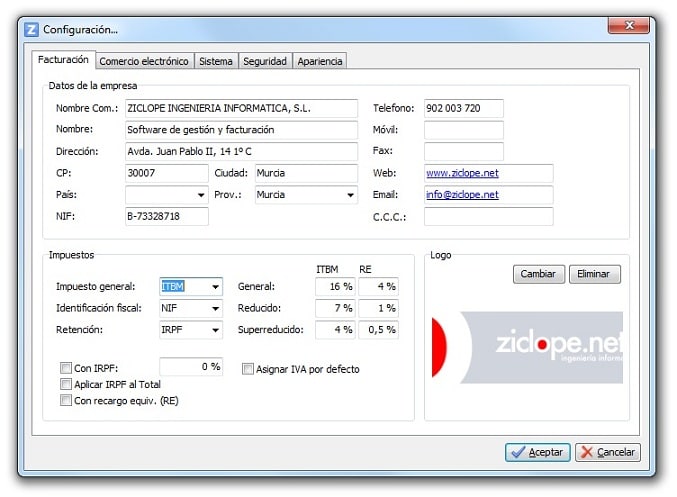This screenshot has width=677, height=497.
Task: Toggle Con recargo equiv. (RE) checkbox
Action: (x=66, y=401)
